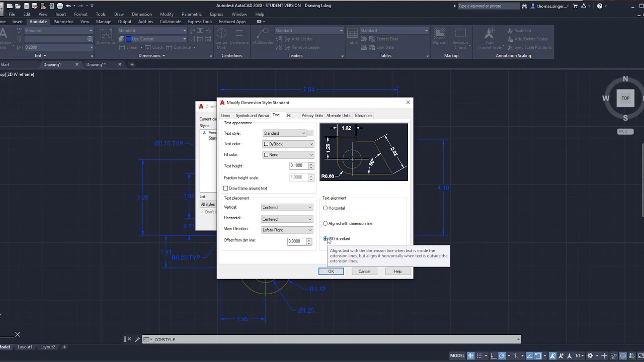644x362 pixels.
Task: Click the Multileader icon
Action: [263, 34]
